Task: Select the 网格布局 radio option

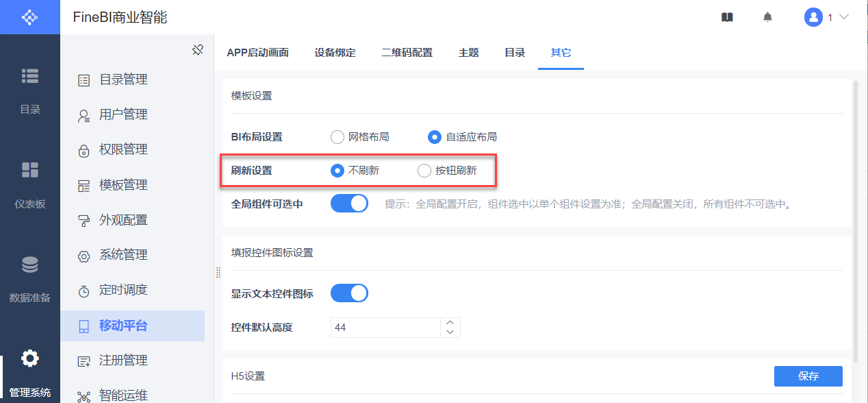Action: click(337, 137)
